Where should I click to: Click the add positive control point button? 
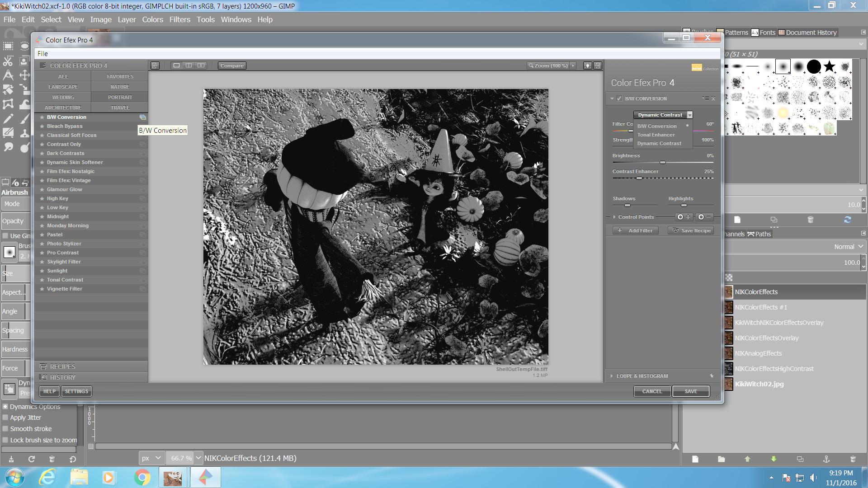pos(684,217)
